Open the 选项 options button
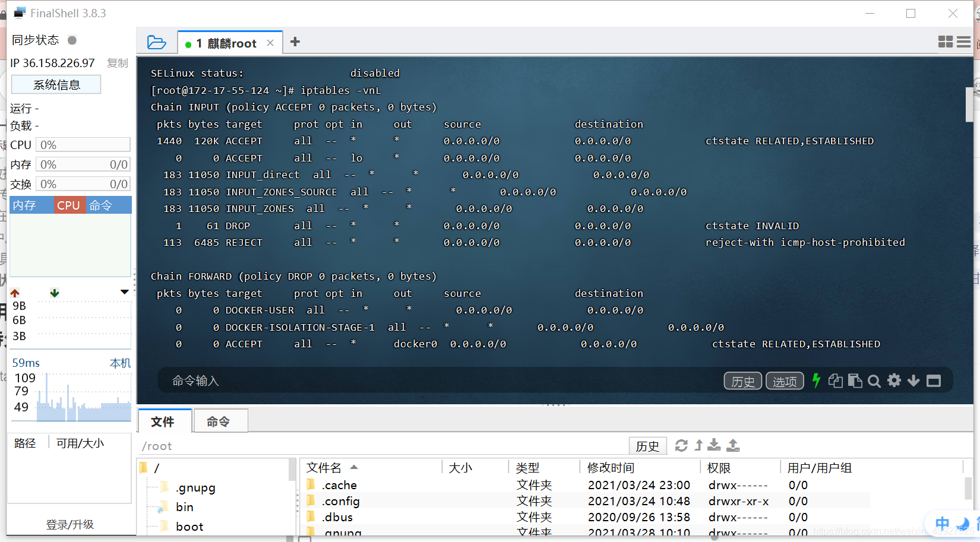 tap(785, 381)
